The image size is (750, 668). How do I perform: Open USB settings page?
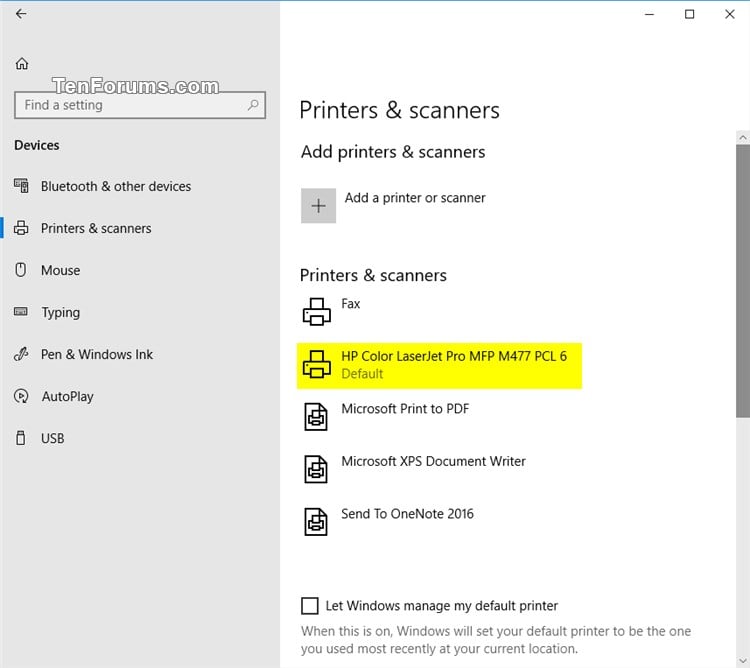click(x=52, y=438)
